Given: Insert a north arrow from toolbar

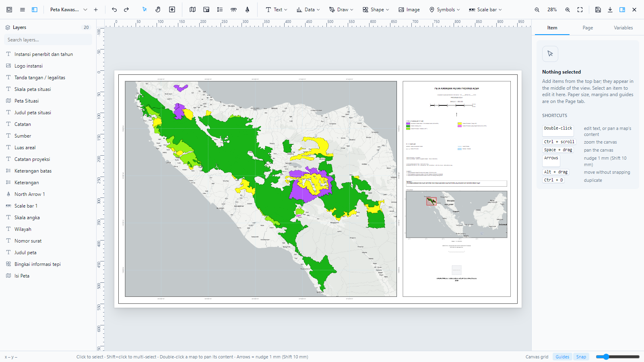Looking at the screenshot, I should (247, 10).
